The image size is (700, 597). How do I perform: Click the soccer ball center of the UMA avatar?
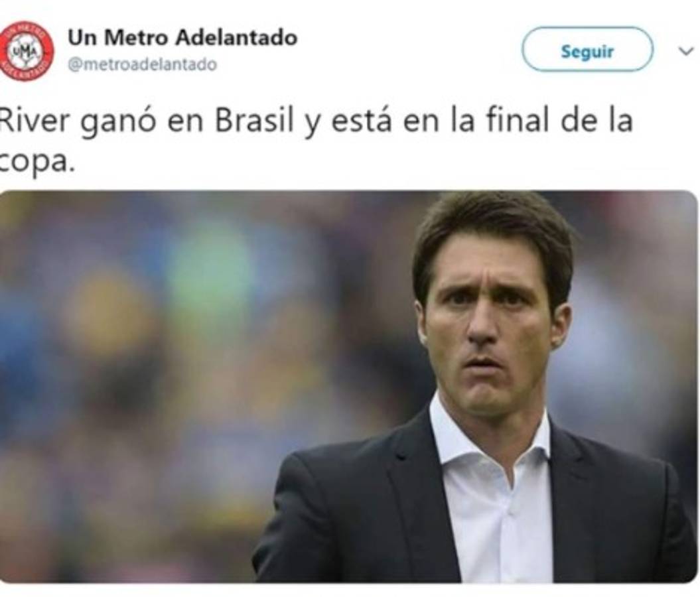[26, 51]
